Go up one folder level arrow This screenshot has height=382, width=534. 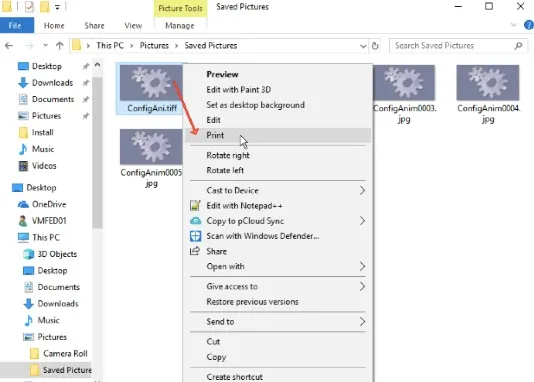click(x=60, y=46)
